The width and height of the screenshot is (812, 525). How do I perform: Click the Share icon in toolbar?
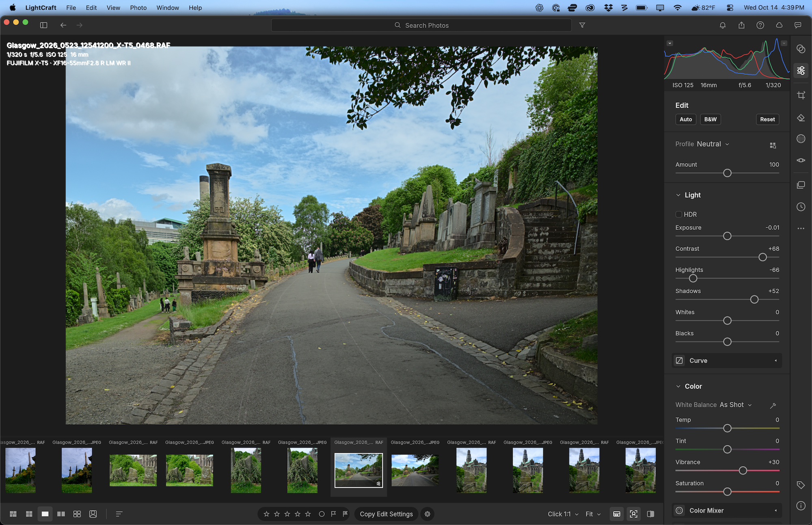pos(741,25)
